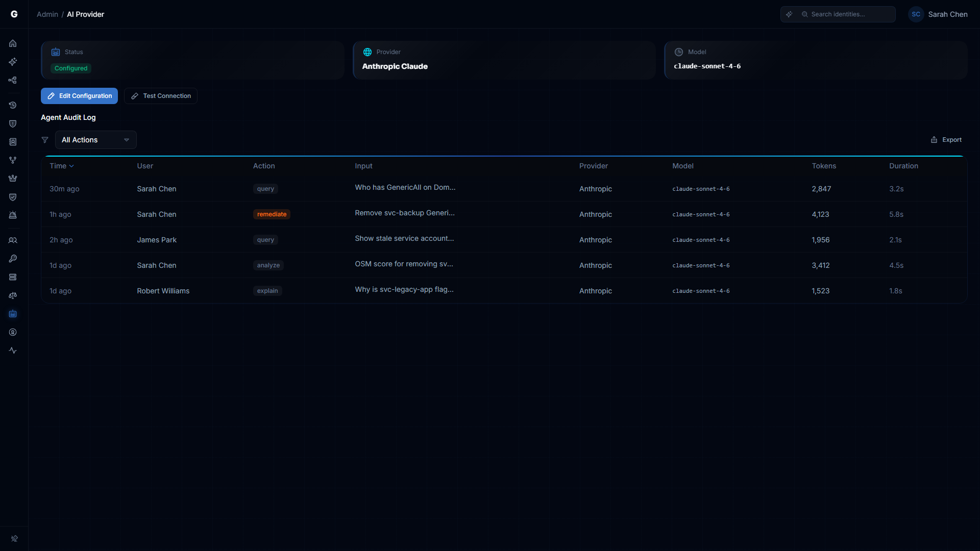Select the AI Provider breadcrumb item
The image size is (980, 551).
pyautogui.click(x=85, y=14)
